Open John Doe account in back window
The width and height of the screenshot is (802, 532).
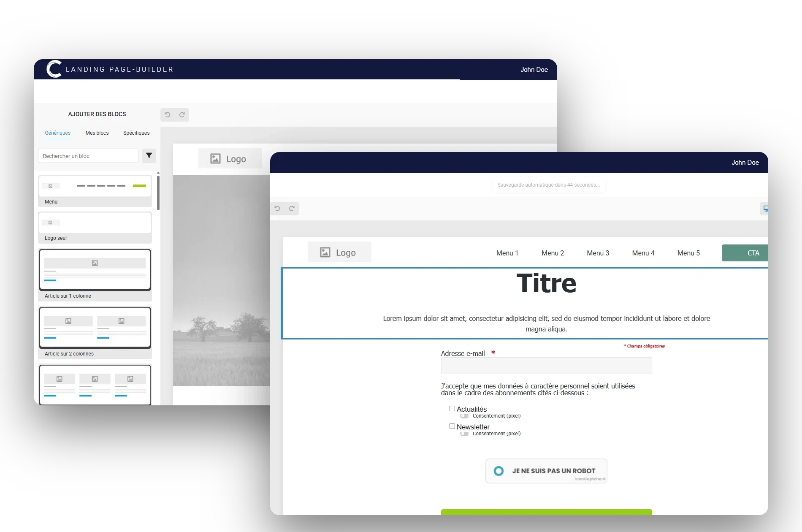pos(534,70)
